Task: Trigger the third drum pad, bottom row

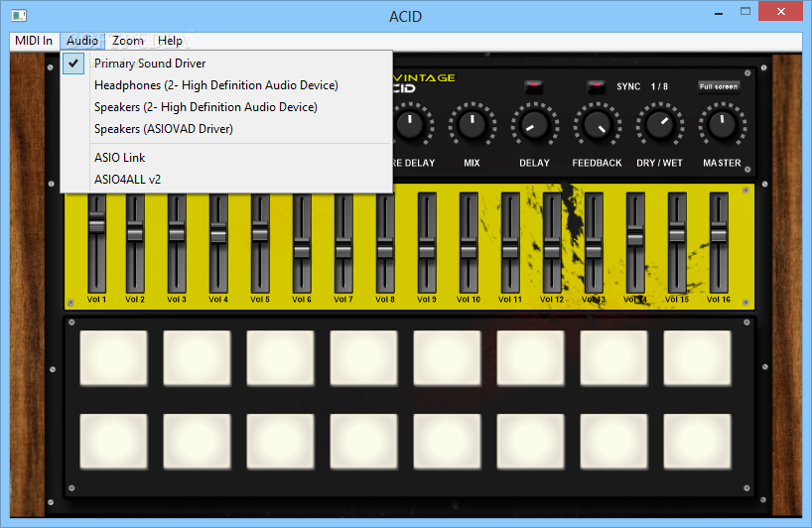Action: coord(281,442)
